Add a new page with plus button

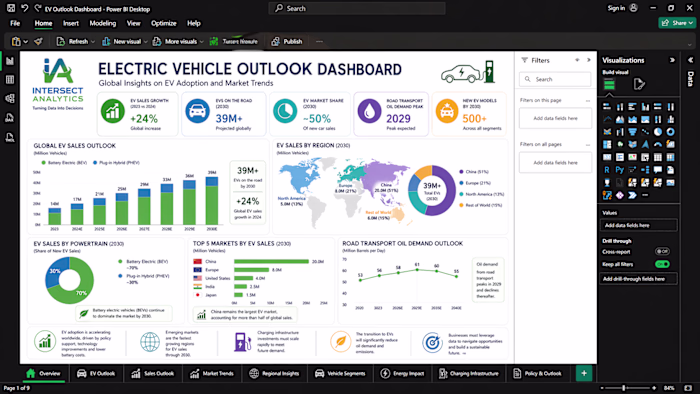click(584, 373)
